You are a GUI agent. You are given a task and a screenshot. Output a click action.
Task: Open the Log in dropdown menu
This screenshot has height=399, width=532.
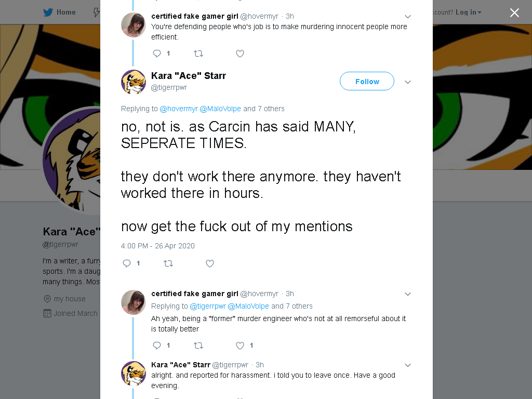tap(469, 12)
